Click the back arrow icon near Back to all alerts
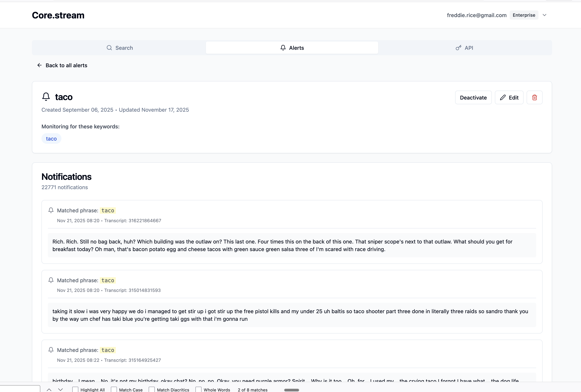The height and width of the screenshot is (392, 581). point(40,65)
